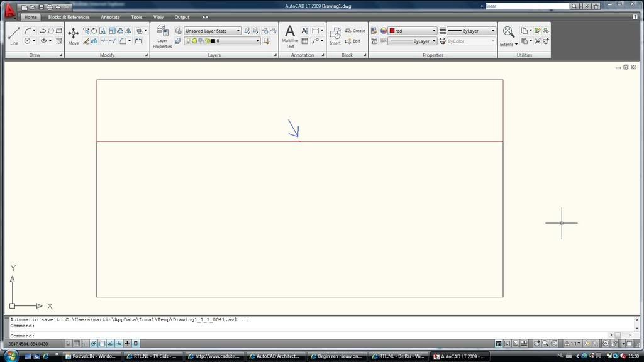Toggle Grid Display in status bar
This screenshot has width=644, height=362.
tap(77, 344)
